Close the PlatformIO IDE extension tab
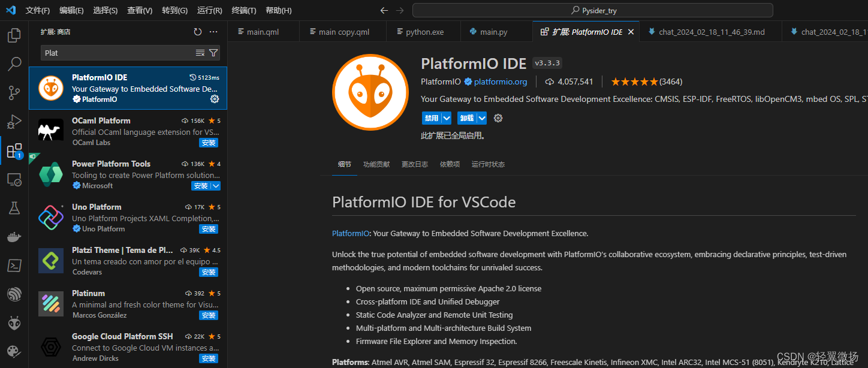The width and height of the screenshot is (868, 368). tap(631, 32)
